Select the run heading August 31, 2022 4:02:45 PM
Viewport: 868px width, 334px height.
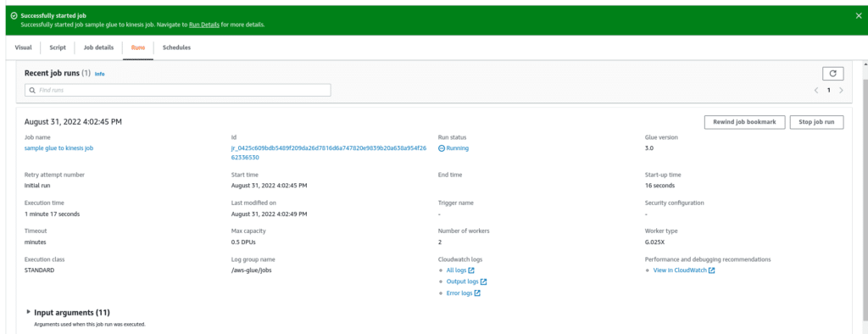click(x=73, y=122)
